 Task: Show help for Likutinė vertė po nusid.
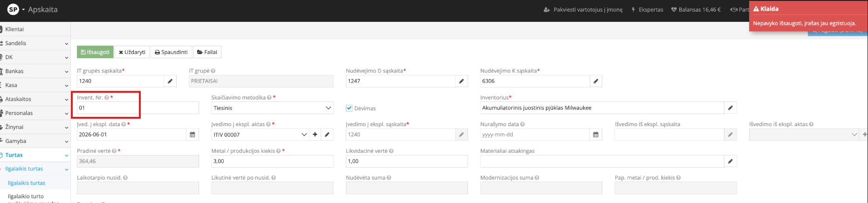tap(274, 178)
